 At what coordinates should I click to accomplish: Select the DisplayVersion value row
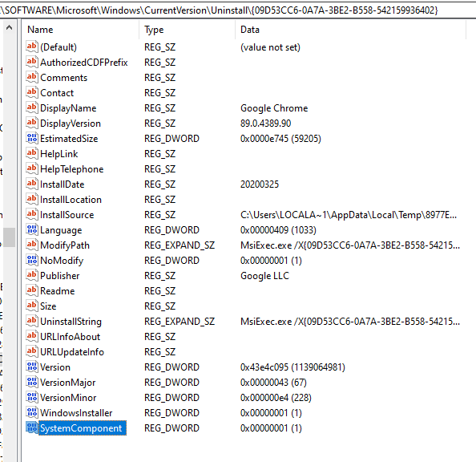[243, 123]
